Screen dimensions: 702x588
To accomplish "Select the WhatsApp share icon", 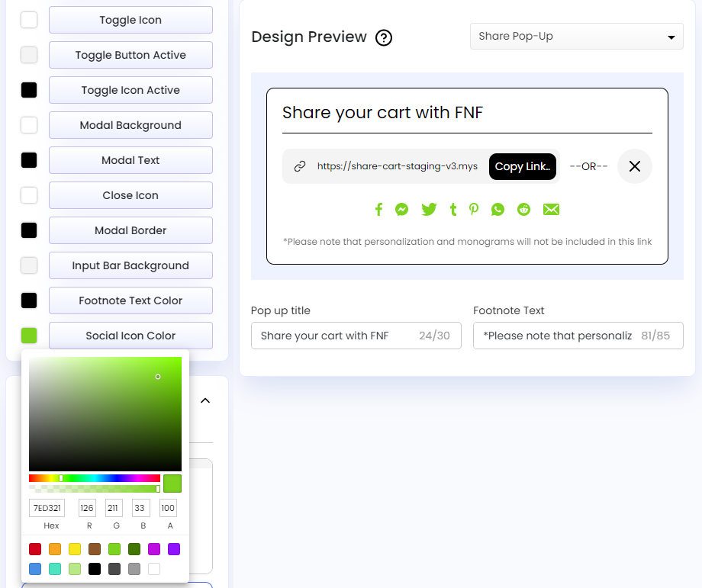I will click(x=498, y=209).
